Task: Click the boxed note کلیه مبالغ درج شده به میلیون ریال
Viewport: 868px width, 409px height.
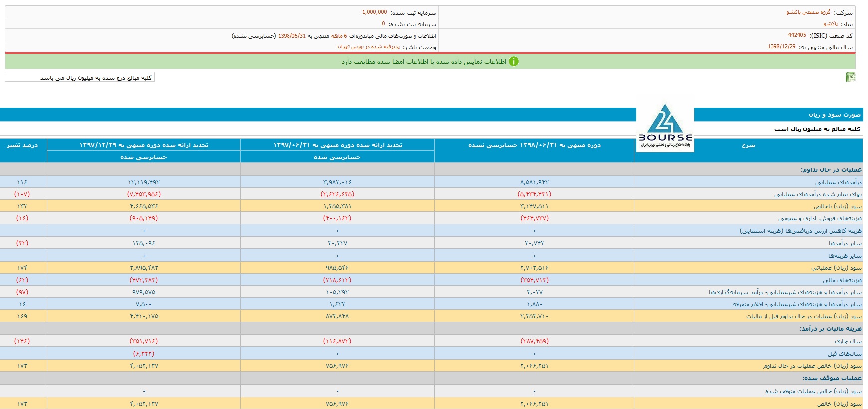Action: coord(80,77)
